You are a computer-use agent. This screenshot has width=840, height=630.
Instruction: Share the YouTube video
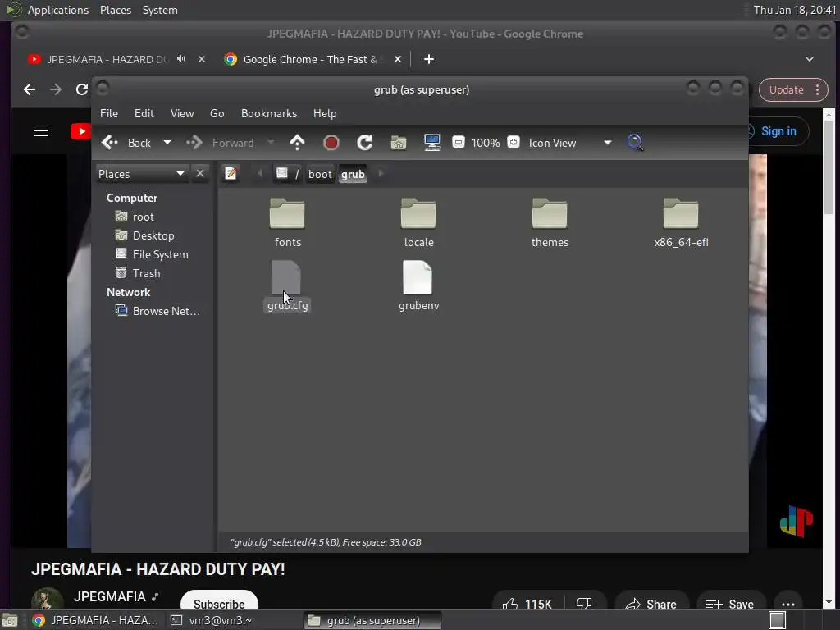651,604
